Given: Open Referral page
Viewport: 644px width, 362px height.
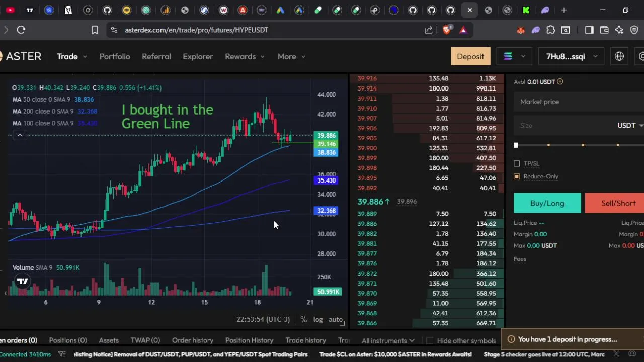Looking at the screenshot, I should 156,56.
